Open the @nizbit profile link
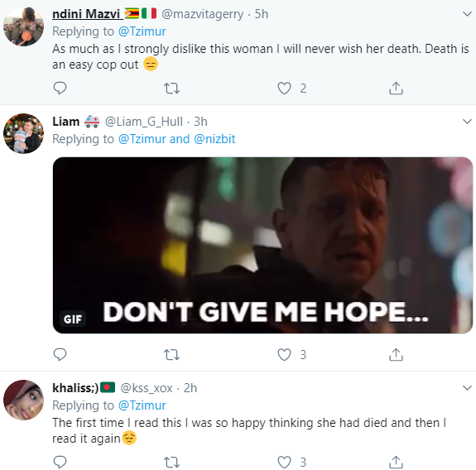 click(214, 139)
